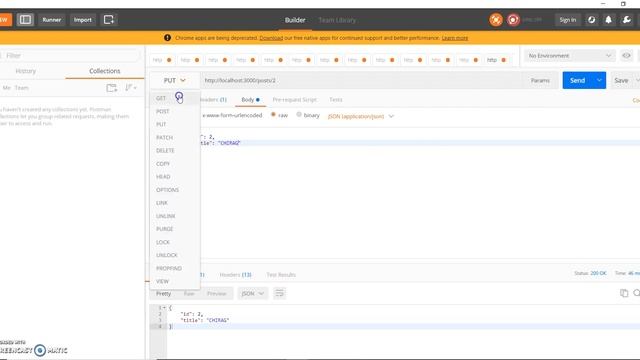Choose LINK from the method list

coord(175,203)
